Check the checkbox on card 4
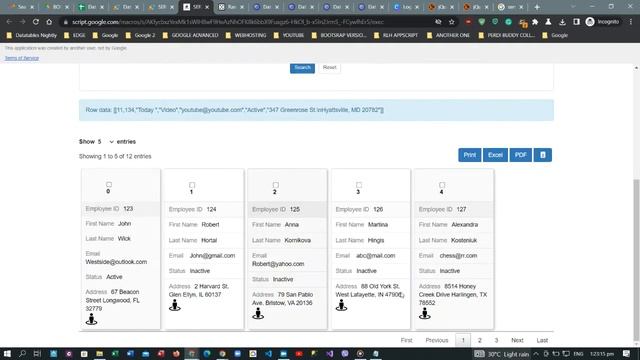Viewport: 640px width, 360px height. tap(442, 185)
